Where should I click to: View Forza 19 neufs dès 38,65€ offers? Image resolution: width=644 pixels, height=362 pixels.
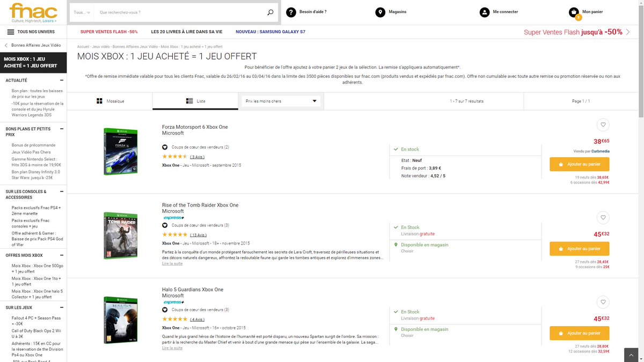(592, 177)
